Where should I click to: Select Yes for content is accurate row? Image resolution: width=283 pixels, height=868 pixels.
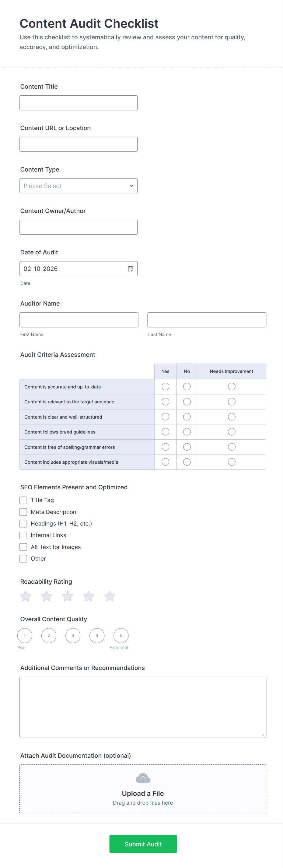(165, 387)
